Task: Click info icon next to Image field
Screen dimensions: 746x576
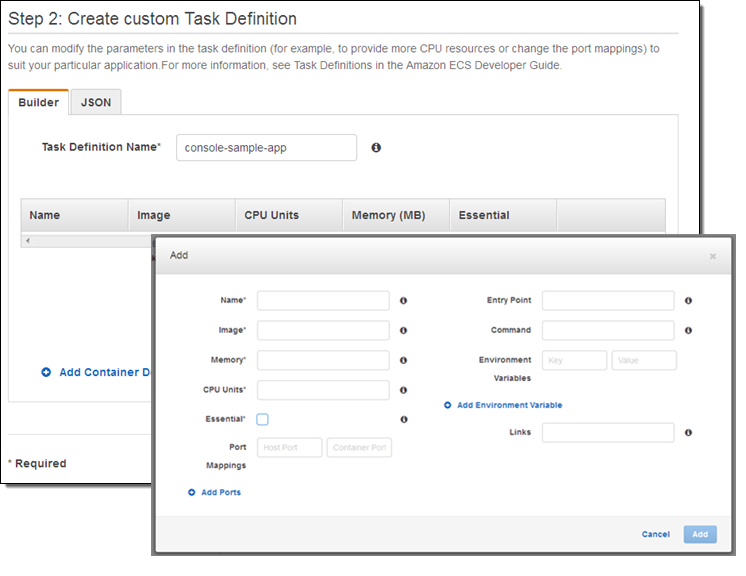Action: (x=404, y=330)
